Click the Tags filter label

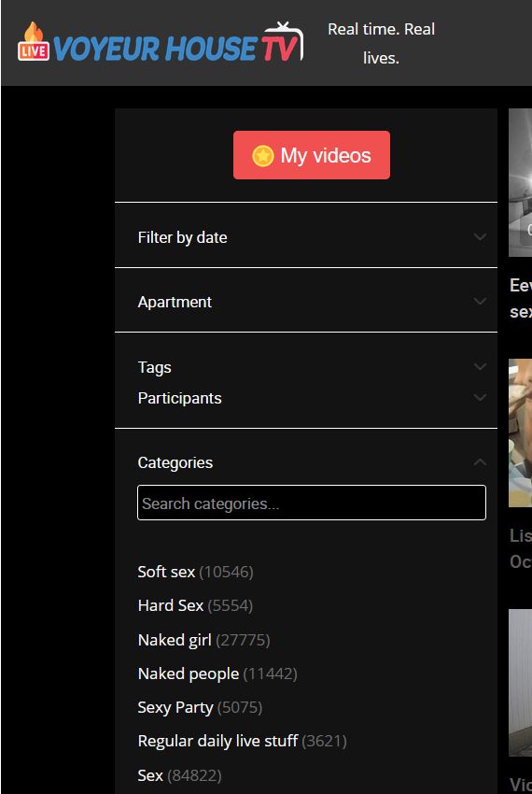coord(154,367)
